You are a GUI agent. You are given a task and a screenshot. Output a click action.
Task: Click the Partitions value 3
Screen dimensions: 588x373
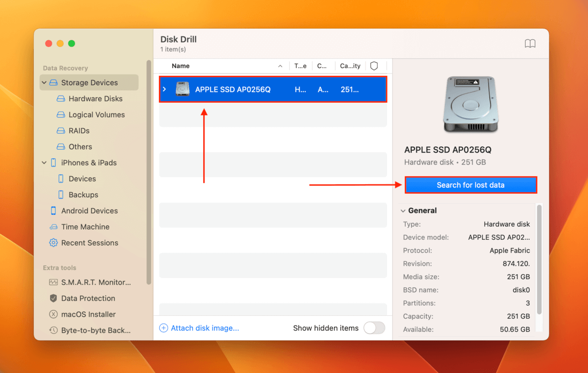[528, 303]
